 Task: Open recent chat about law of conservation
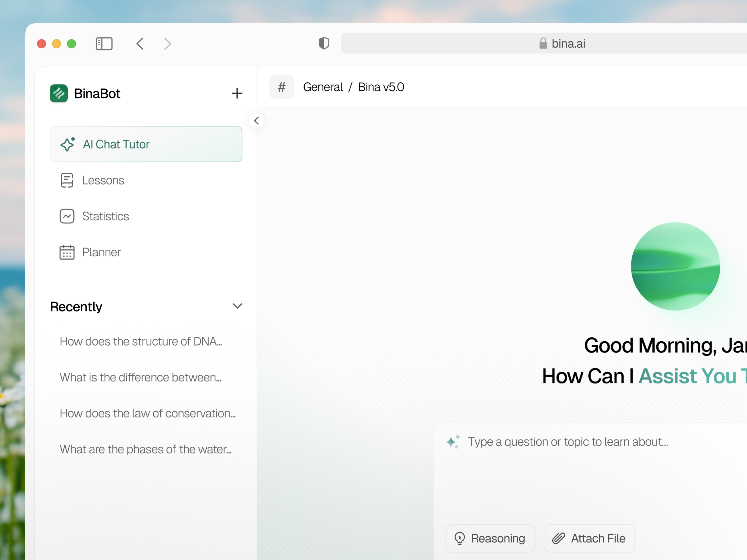(x=148, y=413)
